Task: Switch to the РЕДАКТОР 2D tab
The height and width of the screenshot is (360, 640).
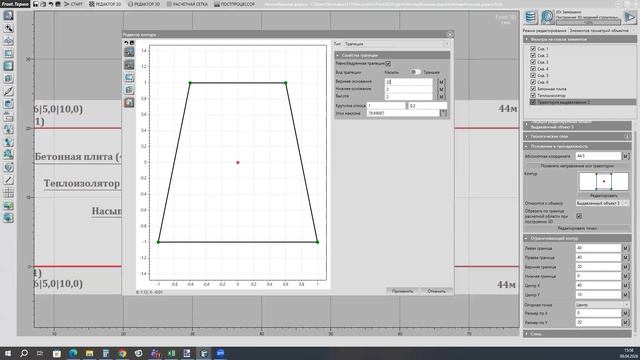Action: (105, 4)
